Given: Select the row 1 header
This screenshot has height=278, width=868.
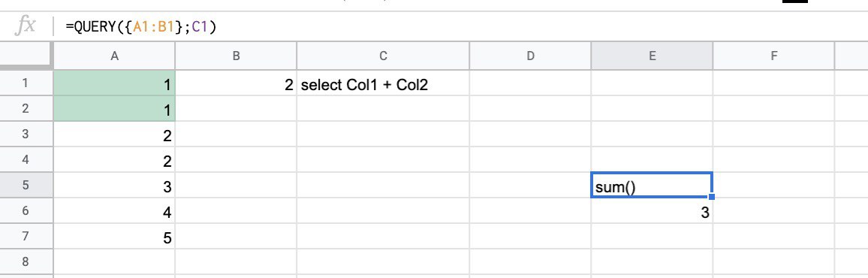Looking at the screenshot, I should [x=26, y=83].
